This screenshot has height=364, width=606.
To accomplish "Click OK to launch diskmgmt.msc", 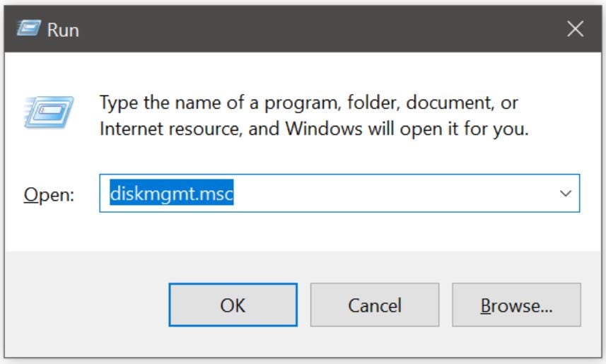I will [233, 305].
